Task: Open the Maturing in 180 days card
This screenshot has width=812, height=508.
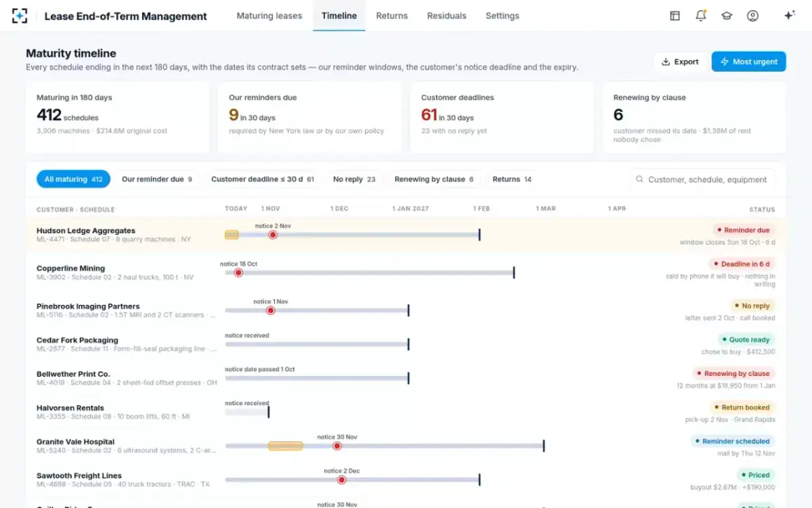Action: (x=118, y=118)
